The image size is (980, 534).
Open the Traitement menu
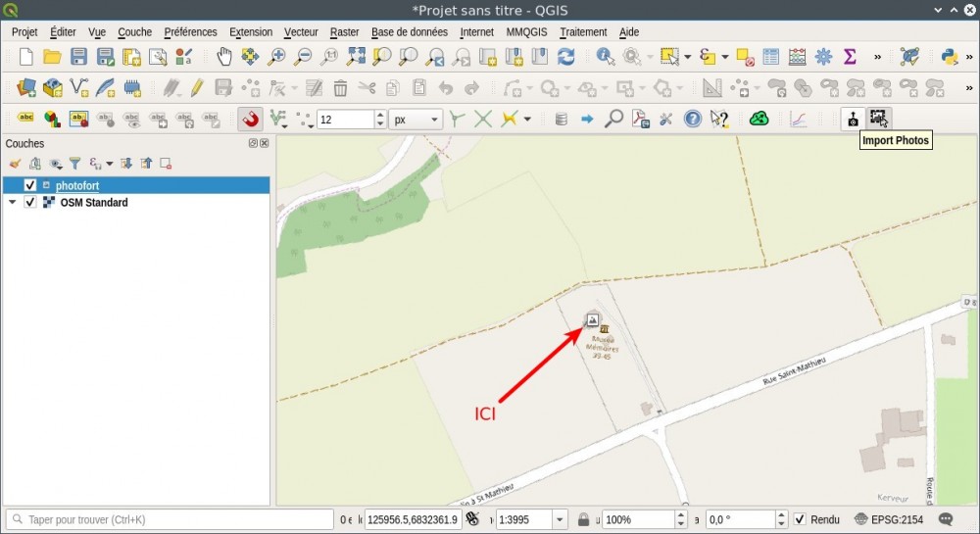click(583, 32)
